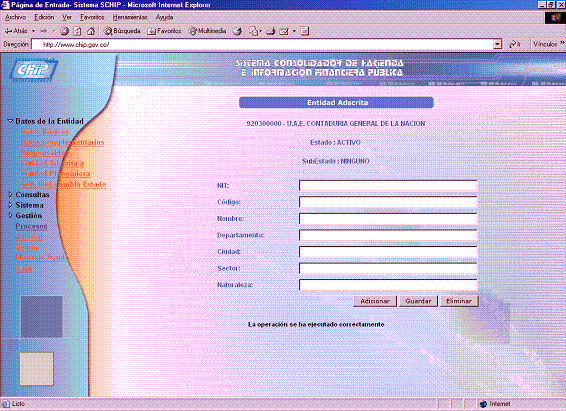Refresh the page using Refresh icon
This screenshot has width=566, height=411.
coord(77,31)
